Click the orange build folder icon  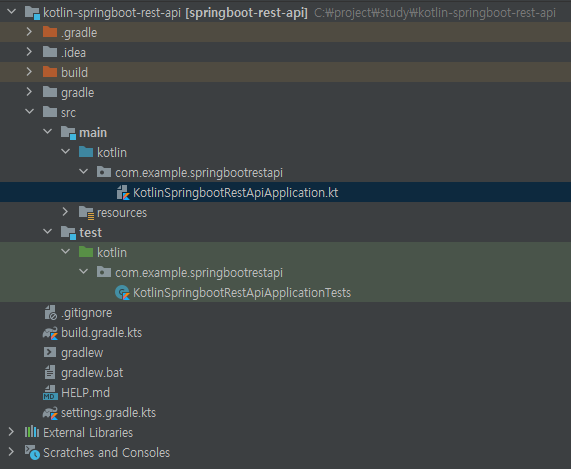point(50,72)
